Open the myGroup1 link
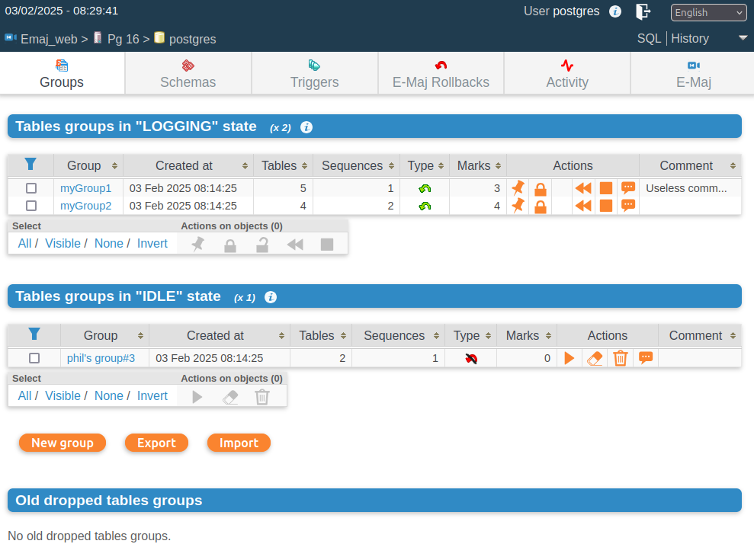This screenshot has height=560, width=754. (x=85, y=188)
